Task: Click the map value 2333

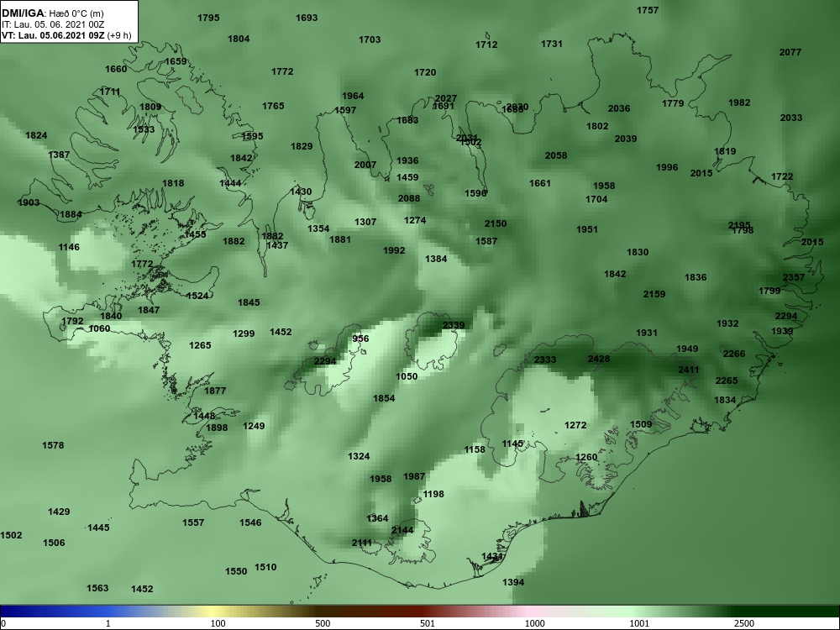Action: pyautogui.click(x=545, y=360)
